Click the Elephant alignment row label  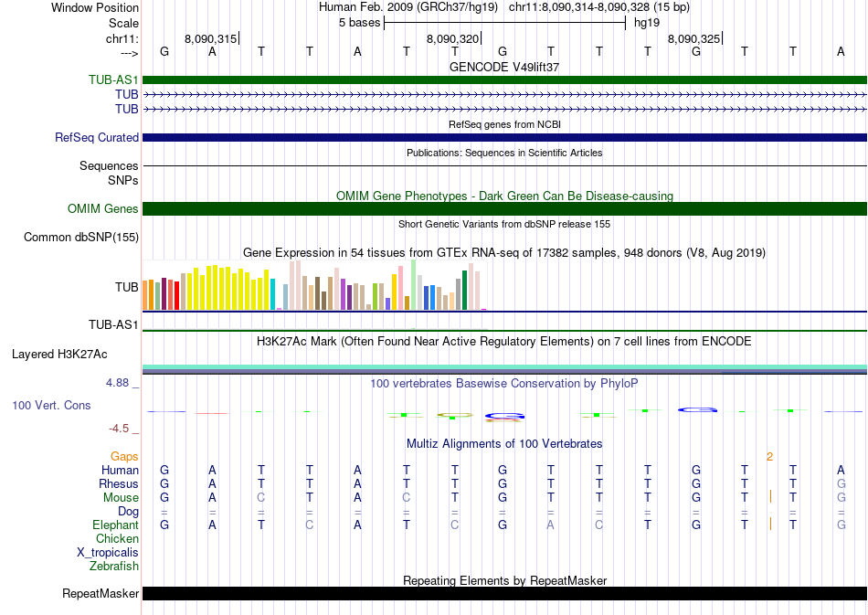(x=115, y=525)
